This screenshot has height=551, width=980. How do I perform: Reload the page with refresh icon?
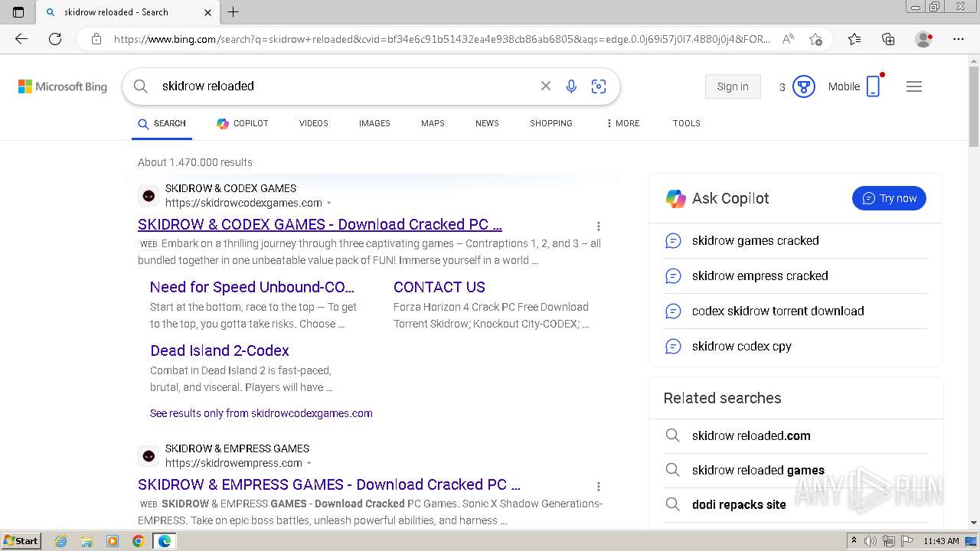tap(55, 39)
